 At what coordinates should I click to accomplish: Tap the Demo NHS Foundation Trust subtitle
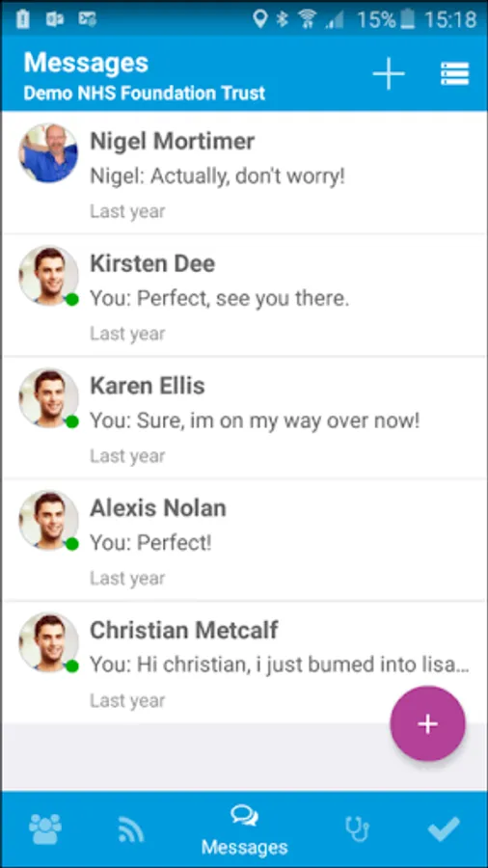pos(145,93)
